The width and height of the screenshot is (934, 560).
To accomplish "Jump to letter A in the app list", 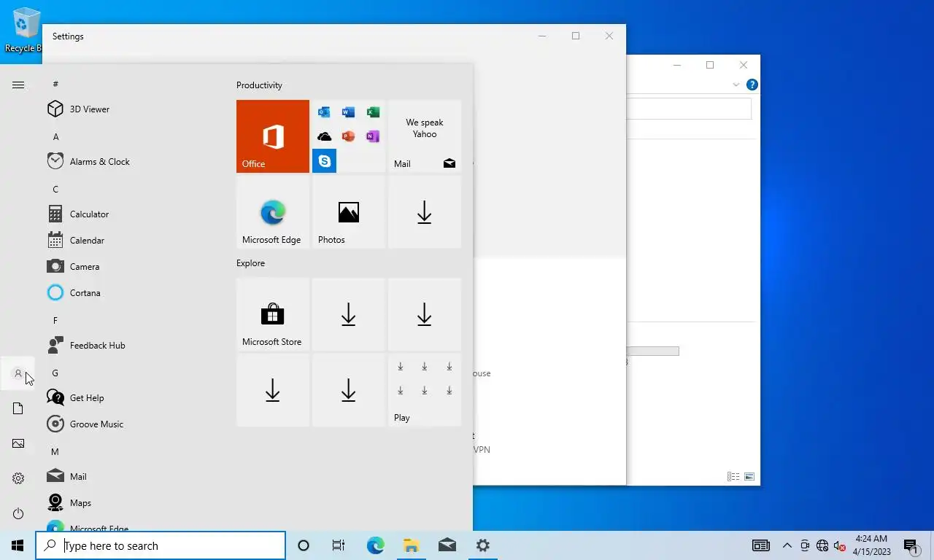I will (x=55, y=137).
